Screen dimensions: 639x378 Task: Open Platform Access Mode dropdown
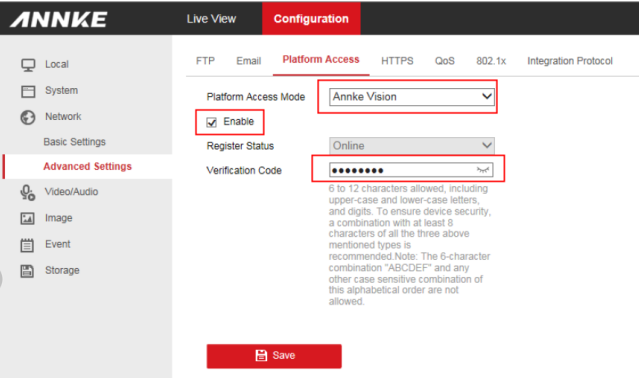pyautogui.click(x=412, y=97)
